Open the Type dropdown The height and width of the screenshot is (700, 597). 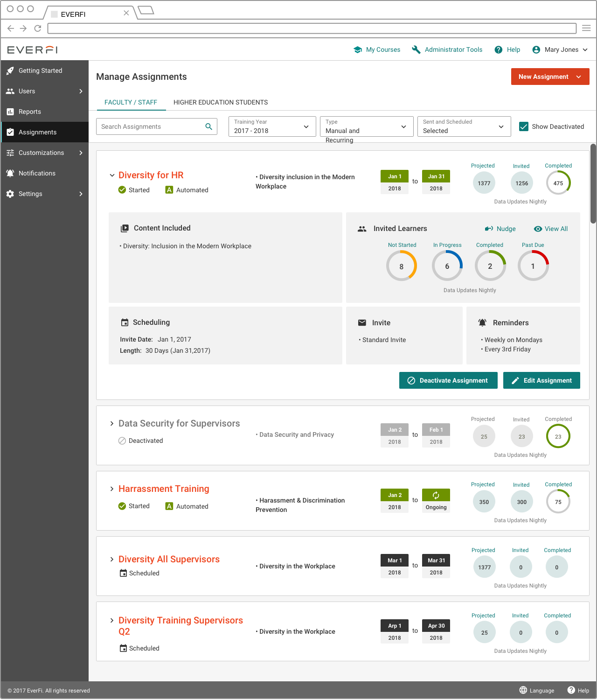coord(367,126)
